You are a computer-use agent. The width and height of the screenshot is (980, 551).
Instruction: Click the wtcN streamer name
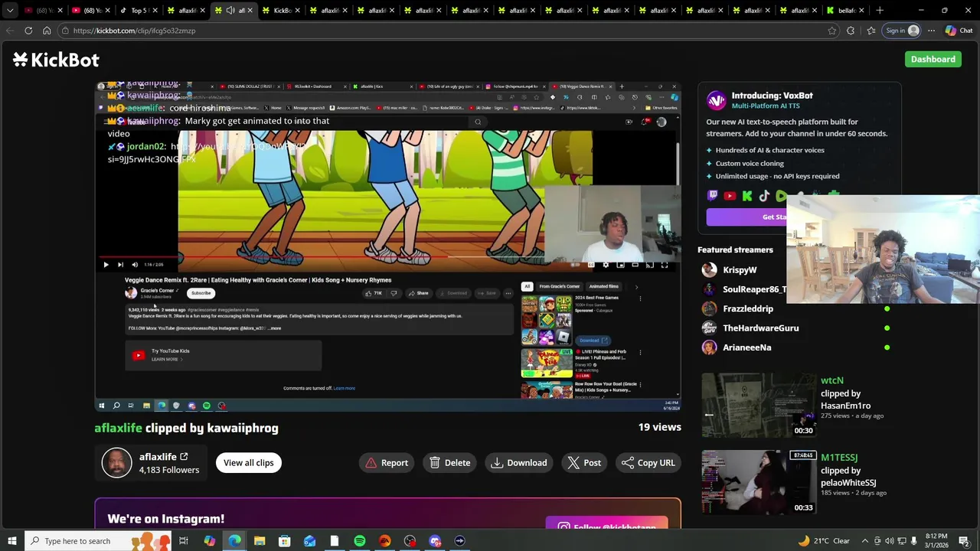tap(832, 380)
